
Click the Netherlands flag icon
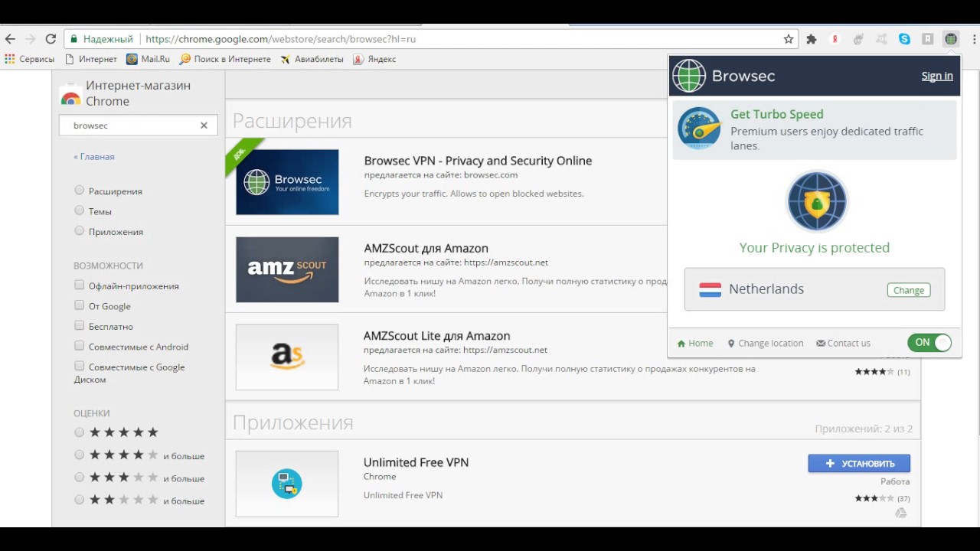click(710, 289)
